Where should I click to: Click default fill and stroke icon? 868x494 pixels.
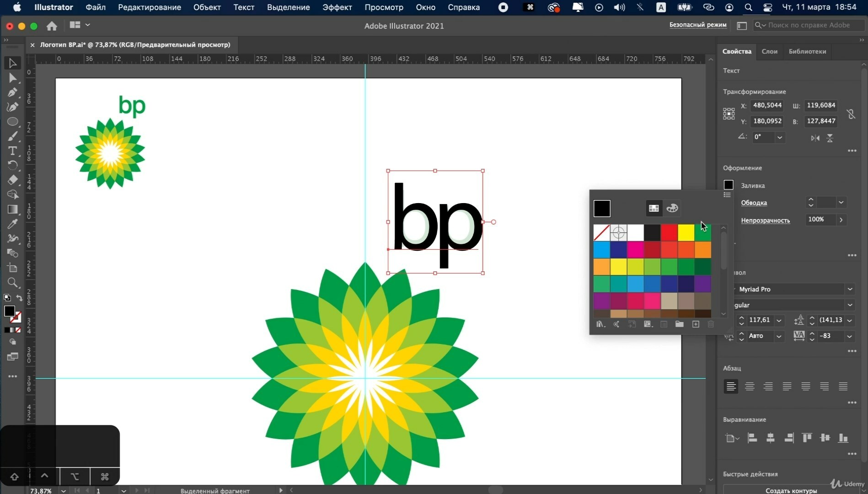point(7,298)
